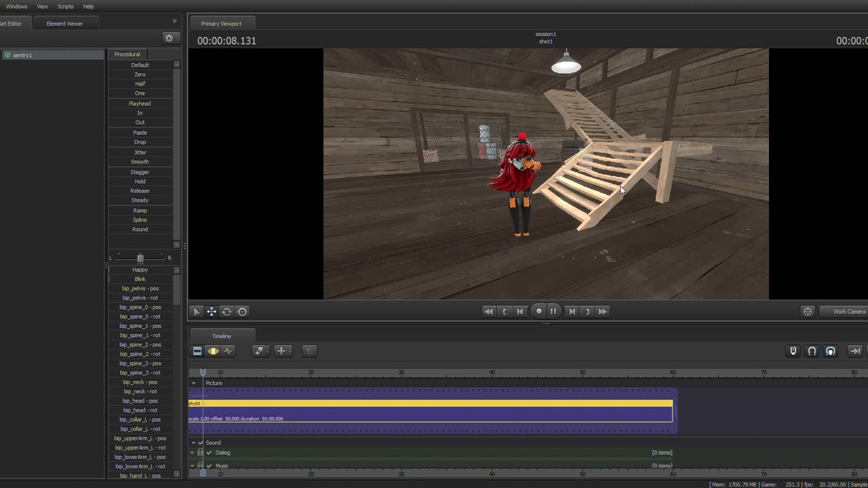
Task: Switch to the Element Viewer tab
Action: click(x=64, y=24)
